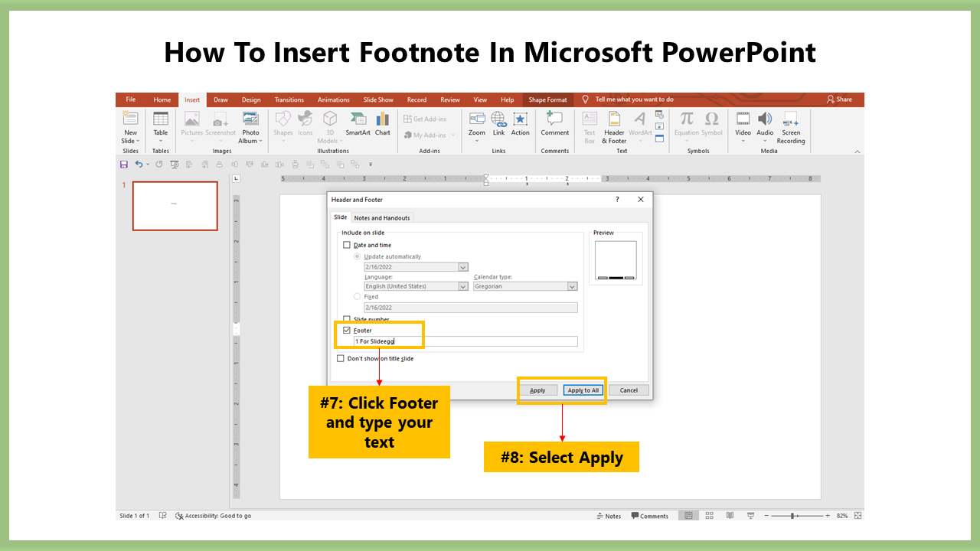Toggle the Comments pane in status bar
Screen dimensions: 980x551
[650, 516]
